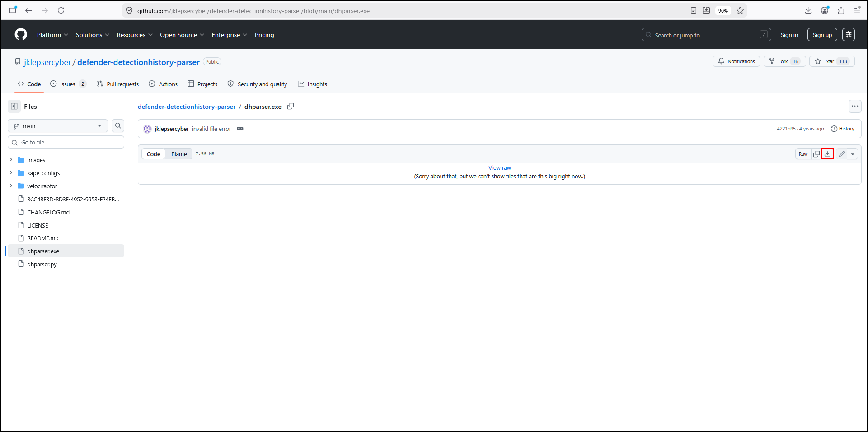This screenshot has height=432, width=868.
Task: Expand the commit message details ellipsis
Action: click(x=240, y=129)
